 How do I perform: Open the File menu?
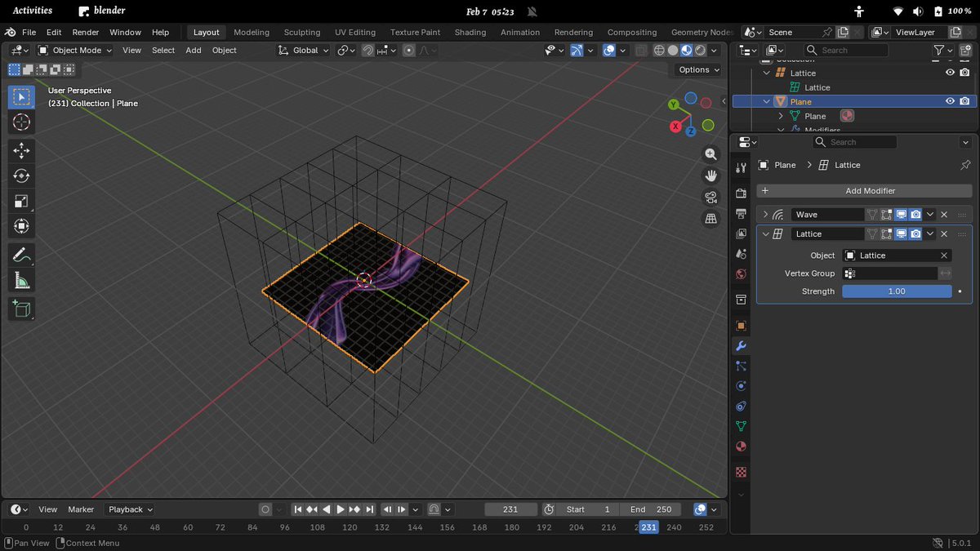click(x=29, y=33)
